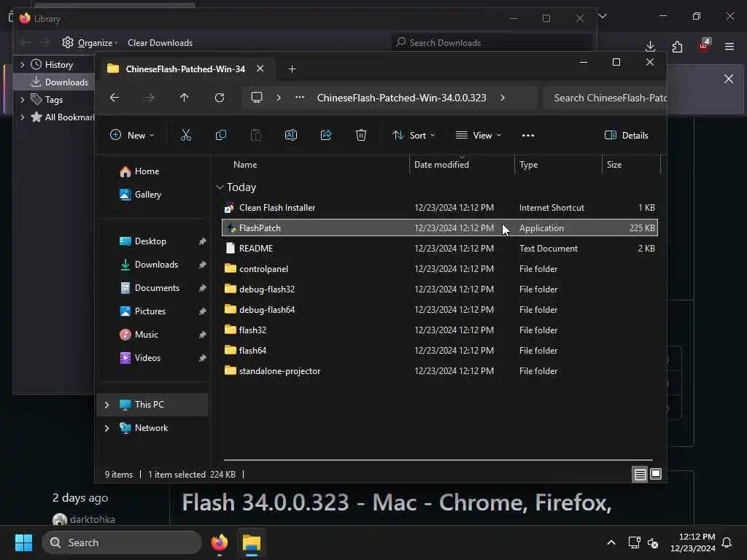This screenshot has width=747, height=560.
Task: Toggle the Details pane
Action: coord(627,135)
